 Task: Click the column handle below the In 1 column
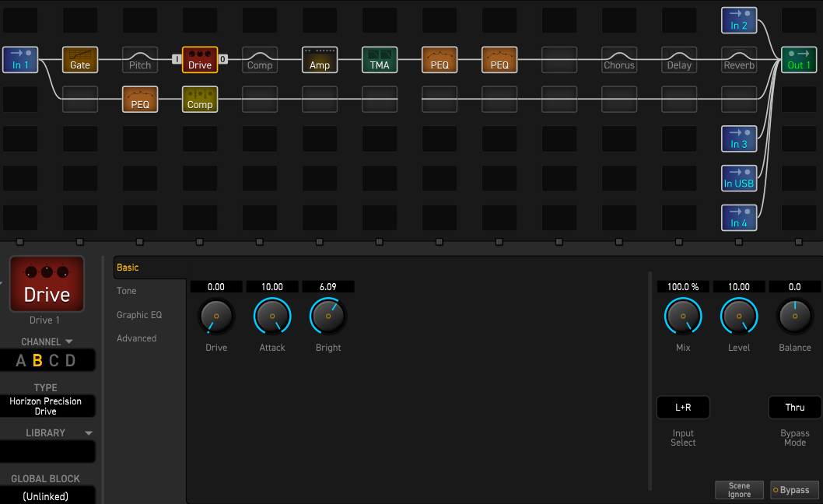(20, 241)
